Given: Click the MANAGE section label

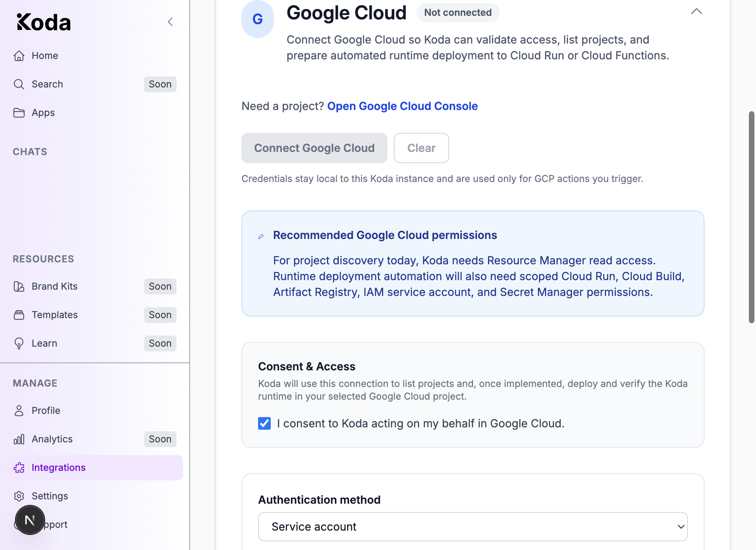Looking at the screenshot, I should coord(35,383).
